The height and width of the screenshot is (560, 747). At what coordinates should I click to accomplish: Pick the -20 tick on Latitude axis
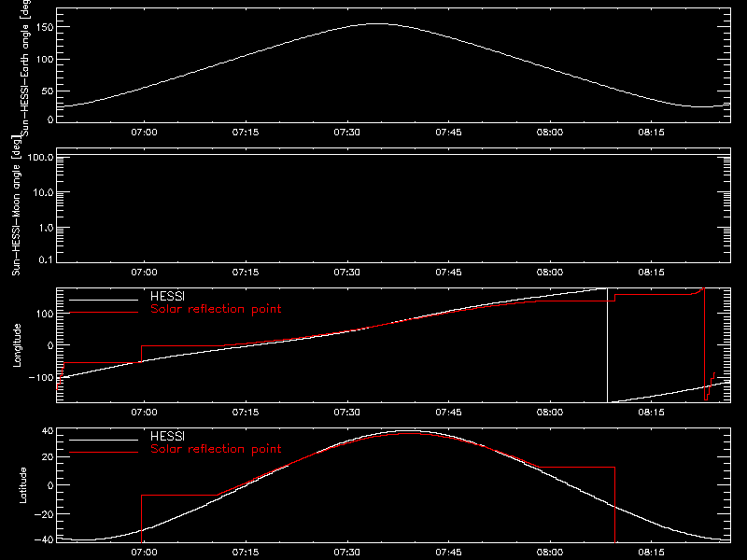click(x=44, y=514)
